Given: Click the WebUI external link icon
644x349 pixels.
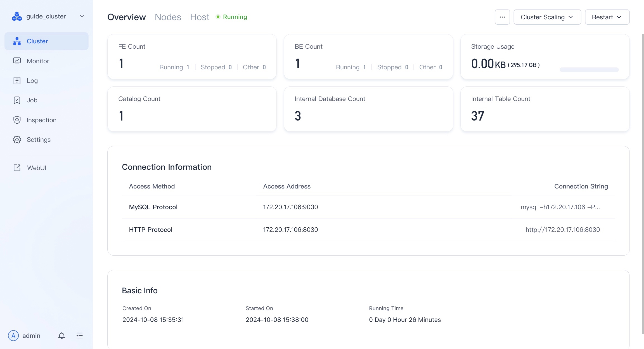Looking at the screenshot, I should click(17, 168).
